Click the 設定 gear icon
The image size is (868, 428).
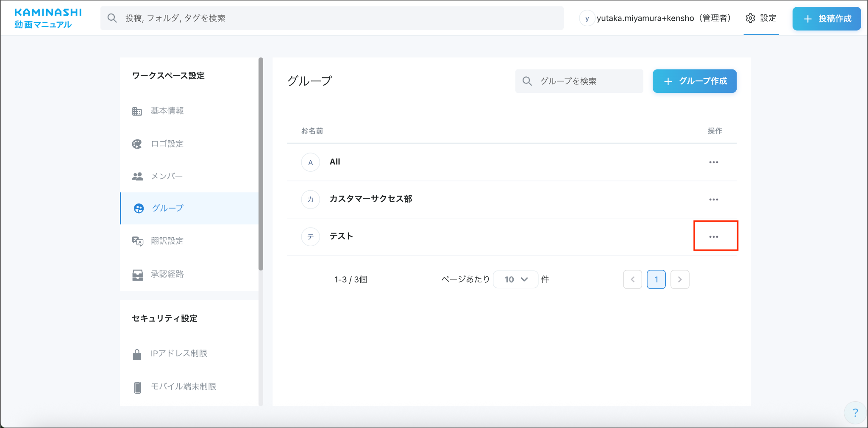pos(750,18)
